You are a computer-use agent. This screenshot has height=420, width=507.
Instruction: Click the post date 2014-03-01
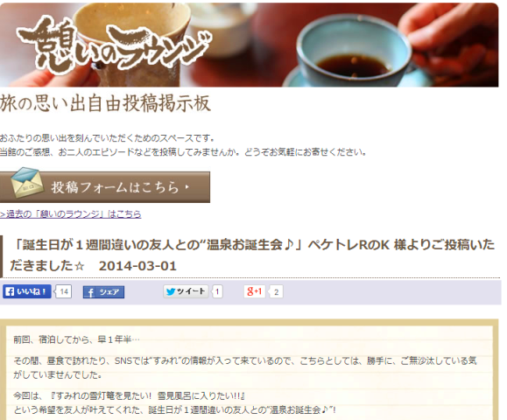point(137,266)
